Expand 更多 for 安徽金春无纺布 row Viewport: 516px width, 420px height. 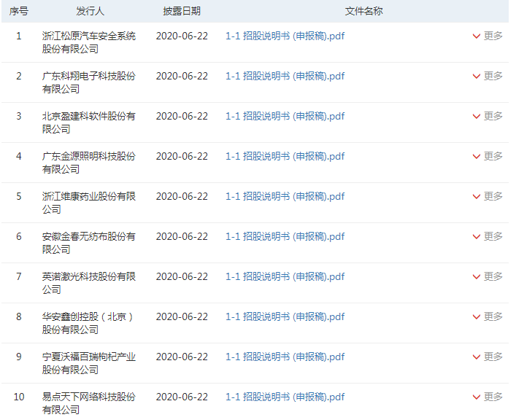click(488, 236)
